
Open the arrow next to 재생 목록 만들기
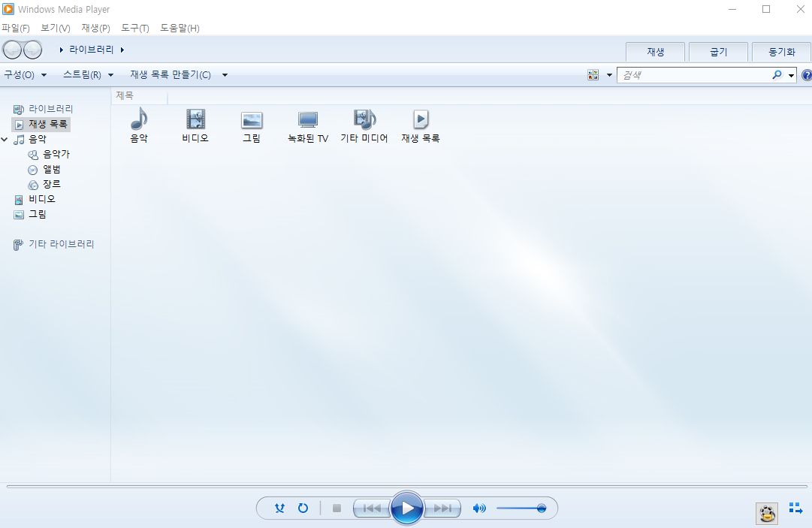225,74
